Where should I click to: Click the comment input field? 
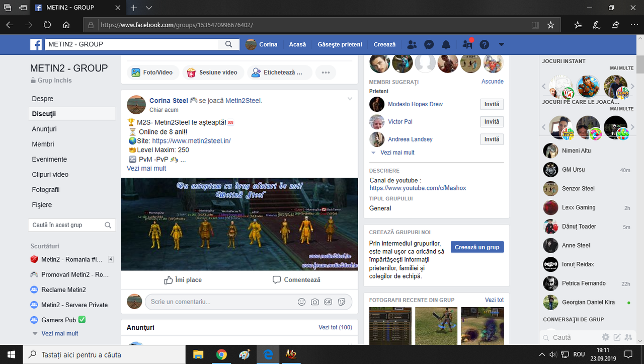tap(249, 302)
